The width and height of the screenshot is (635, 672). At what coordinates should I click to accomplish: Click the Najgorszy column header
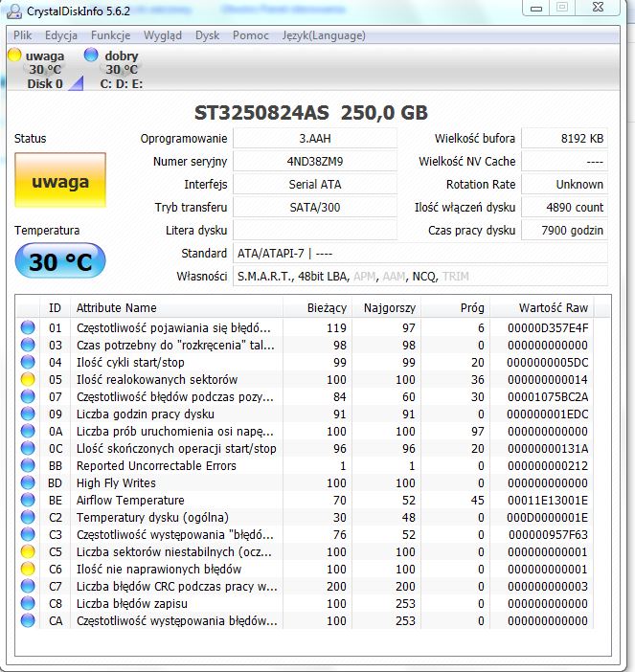tap(386, 307)
